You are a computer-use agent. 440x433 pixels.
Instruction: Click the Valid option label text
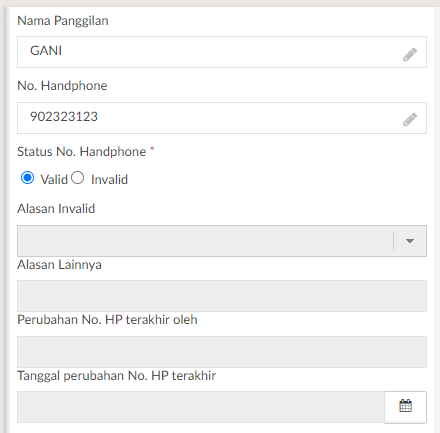(54, 180)
